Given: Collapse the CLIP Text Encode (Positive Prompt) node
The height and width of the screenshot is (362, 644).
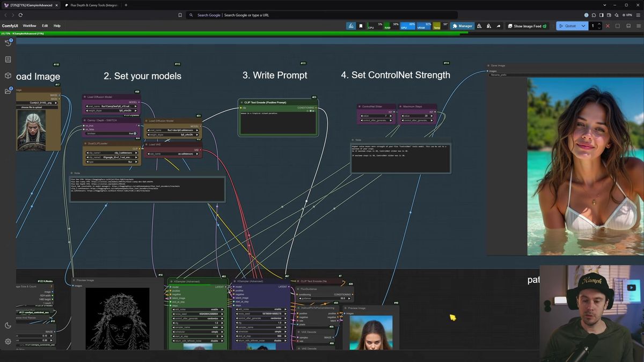Looking at the screenshot, I should pyautogui.click(x=241, y=102).
